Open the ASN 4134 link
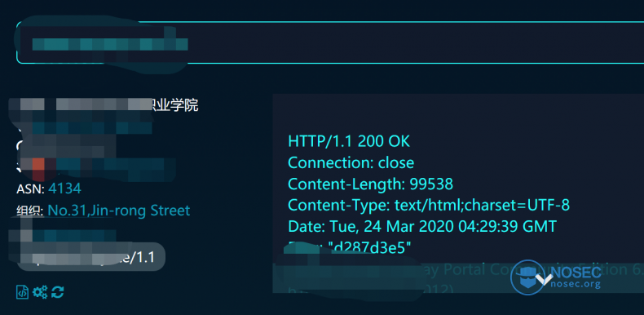The image size is (644, 315). pyautogui.click(x=64, y=189)
